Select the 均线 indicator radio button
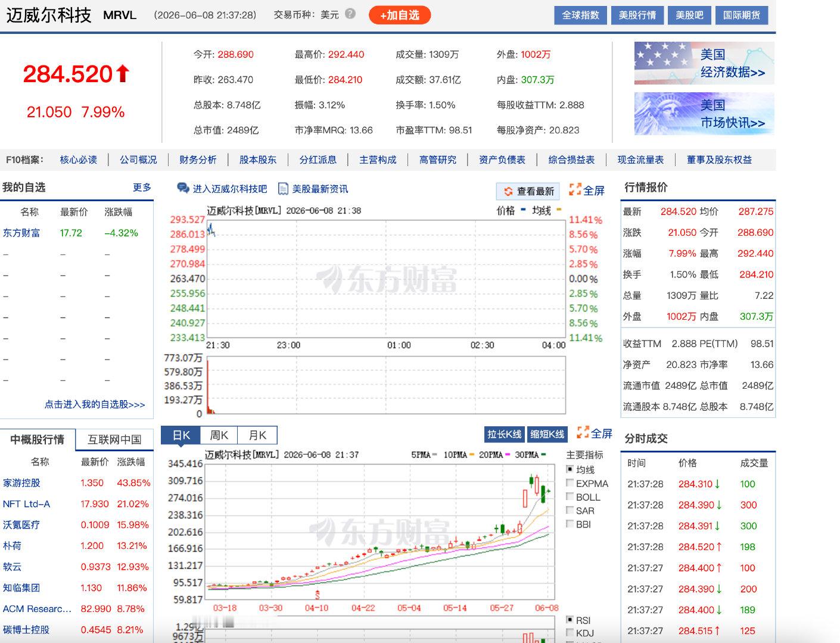 [x=570, y=469]
